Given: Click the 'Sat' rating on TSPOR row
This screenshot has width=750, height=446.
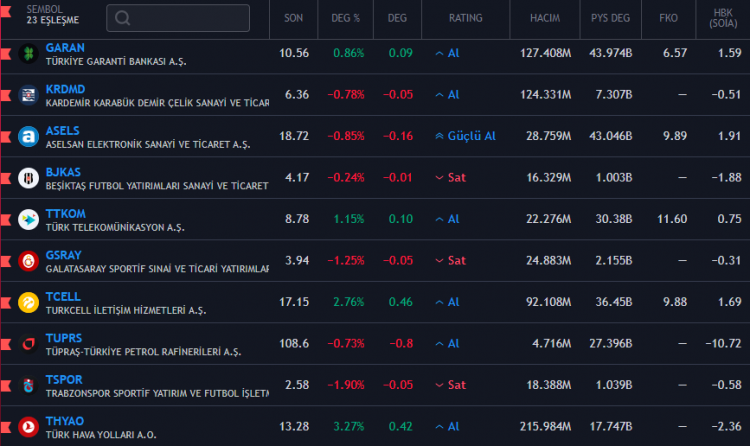Looking at the screenshot, I should (451, 385).
